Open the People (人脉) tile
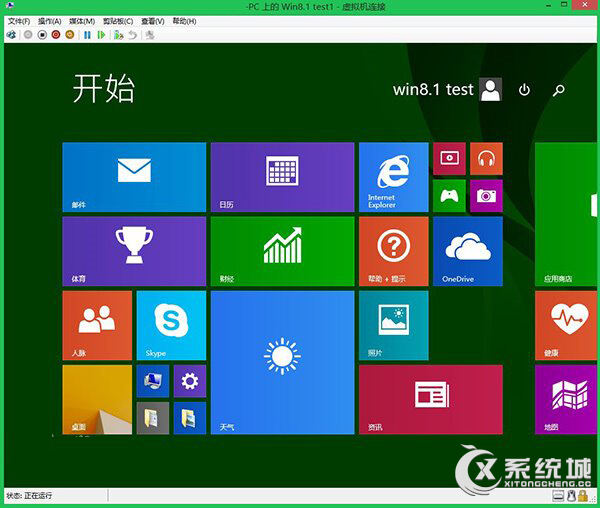600x508 pixels. pos(97,326)
